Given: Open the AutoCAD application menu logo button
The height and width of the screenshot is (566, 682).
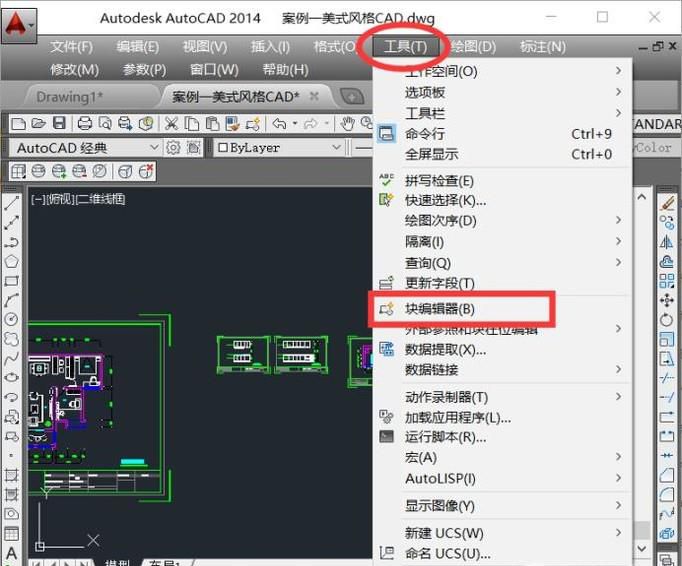Looking at the screenshot, I should click(x=18, y=25).
